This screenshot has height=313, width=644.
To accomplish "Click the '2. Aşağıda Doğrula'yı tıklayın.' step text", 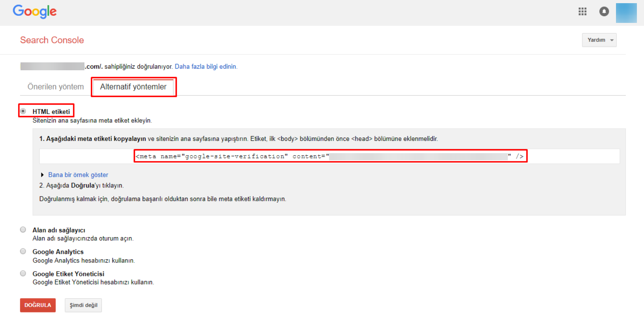I will click(x=81, y=186).
